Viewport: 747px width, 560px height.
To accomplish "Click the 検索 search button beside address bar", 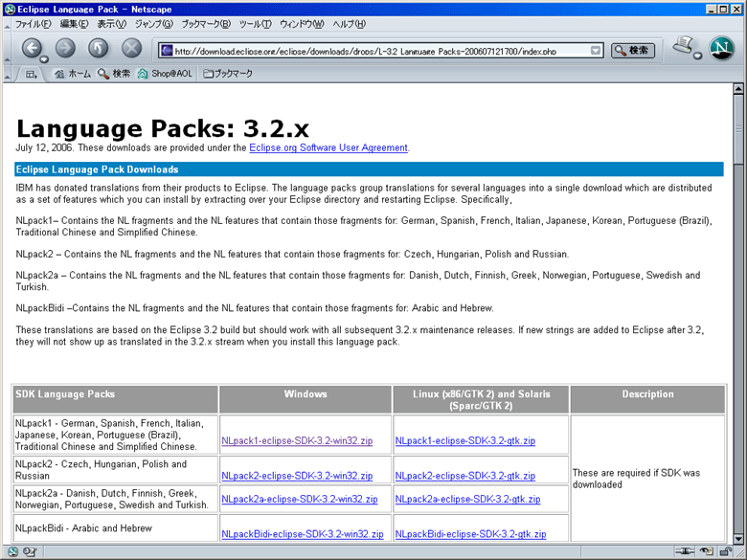I will (633, 50).
